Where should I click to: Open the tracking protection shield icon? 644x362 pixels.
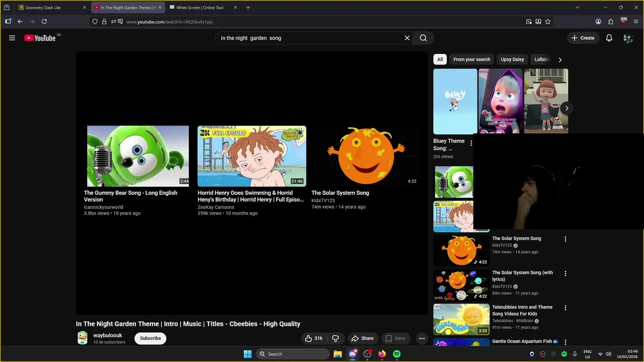[x=95, y=22]
